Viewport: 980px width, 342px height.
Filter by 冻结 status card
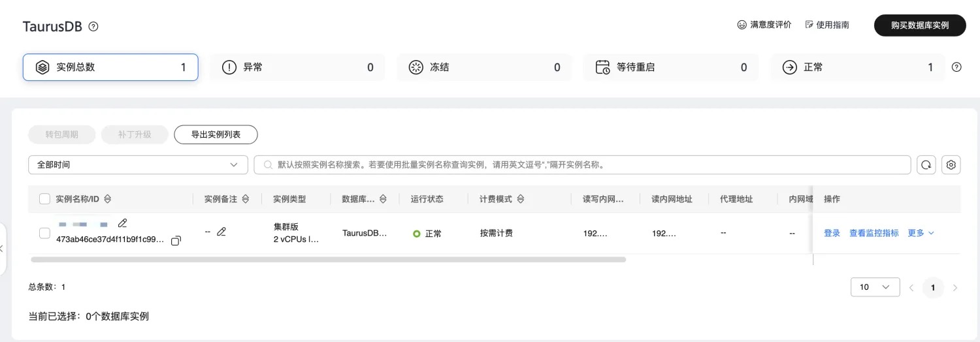coord(484,67)
